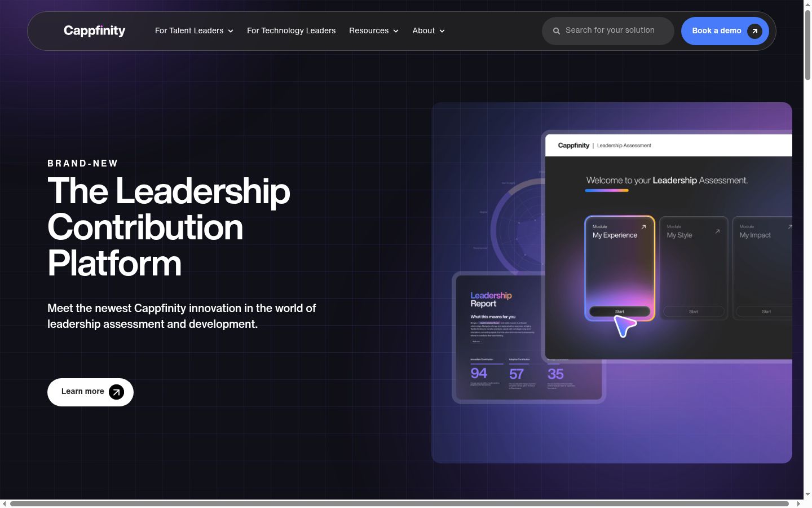Open the For Talent Leaders menu
The width and height of the screenshot is (812, 508).
click(x=189, y=30)
